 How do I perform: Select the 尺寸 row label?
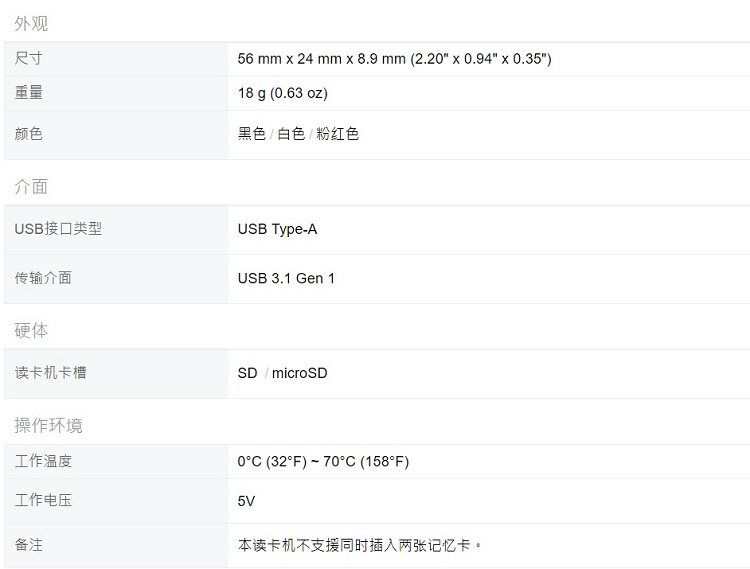(29, 58)
